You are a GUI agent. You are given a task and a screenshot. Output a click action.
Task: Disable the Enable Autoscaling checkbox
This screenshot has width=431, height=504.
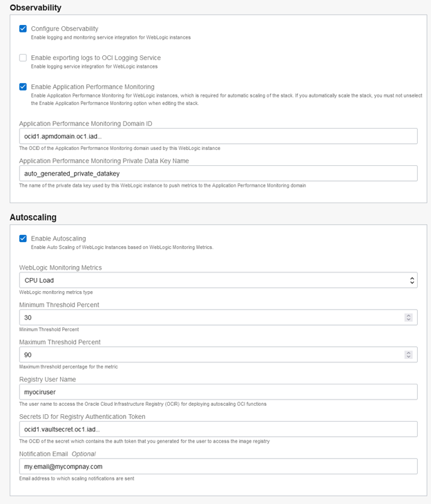point(23,239)
